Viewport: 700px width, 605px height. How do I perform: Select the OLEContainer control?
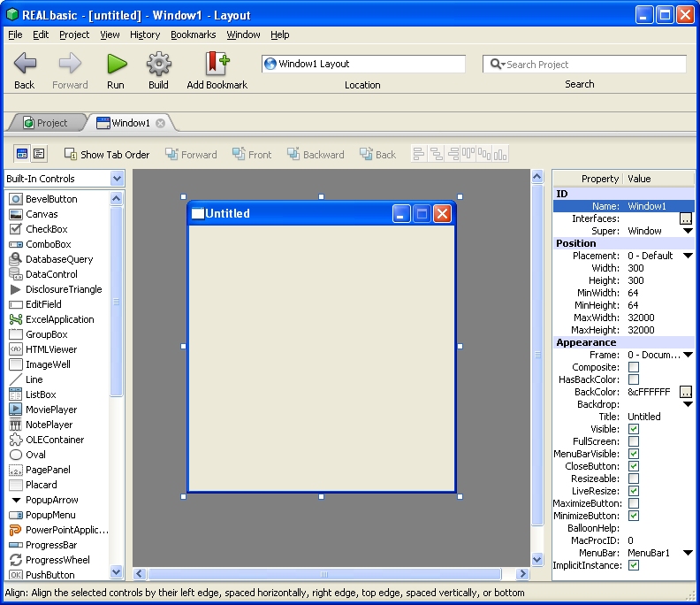47,440
